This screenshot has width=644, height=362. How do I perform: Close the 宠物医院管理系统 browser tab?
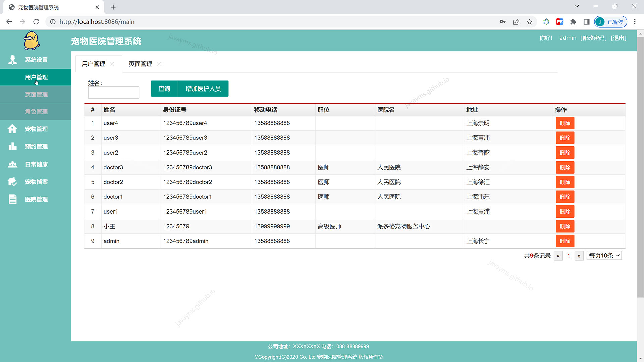[97, 7]
